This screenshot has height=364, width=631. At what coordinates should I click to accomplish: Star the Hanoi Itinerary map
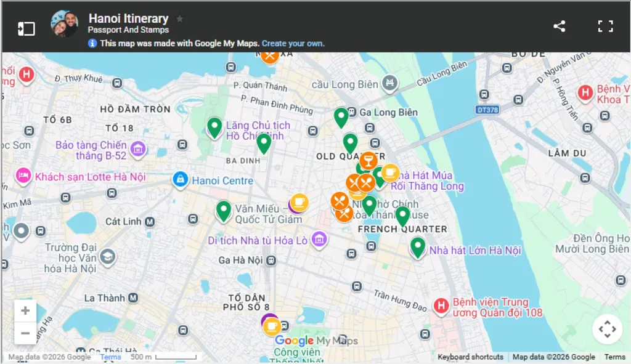[x=180, y=18]
